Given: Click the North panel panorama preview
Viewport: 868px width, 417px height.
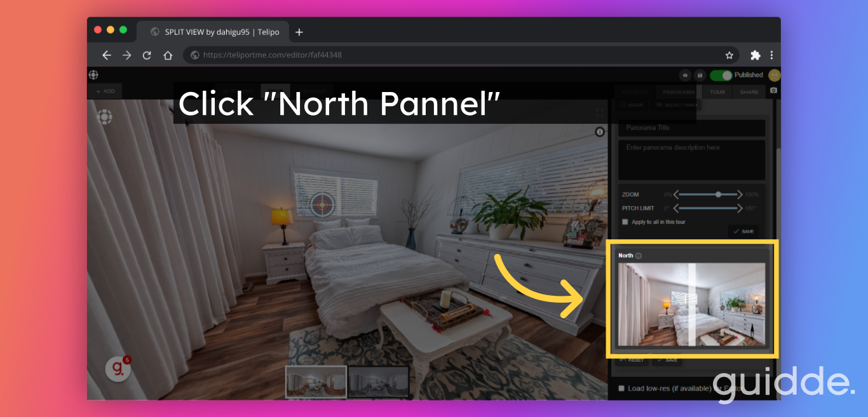Looking at the screenshot, I should 691,305.
